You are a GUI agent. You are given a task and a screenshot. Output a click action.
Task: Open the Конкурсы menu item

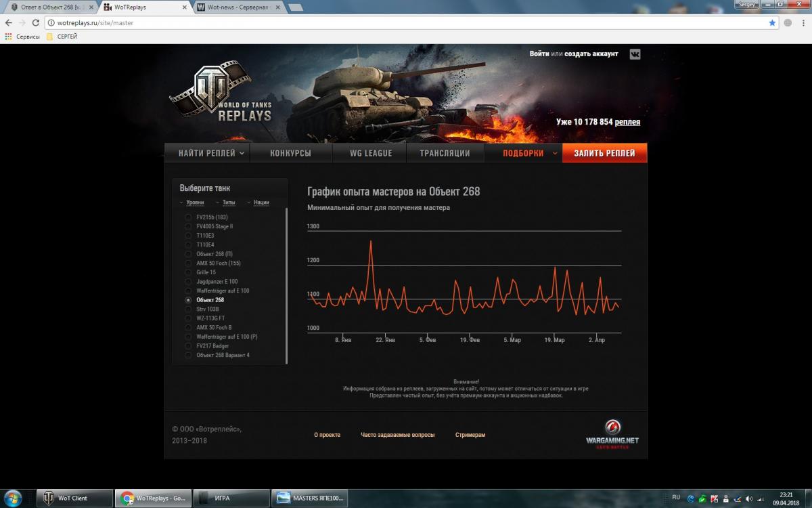(x=290, y=153)
